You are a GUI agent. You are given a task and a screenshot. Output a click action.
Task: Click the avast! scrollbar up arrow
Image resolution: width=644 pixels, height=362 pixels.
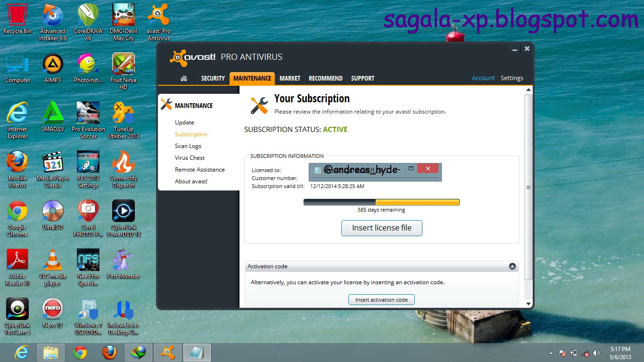click(528, 90)
